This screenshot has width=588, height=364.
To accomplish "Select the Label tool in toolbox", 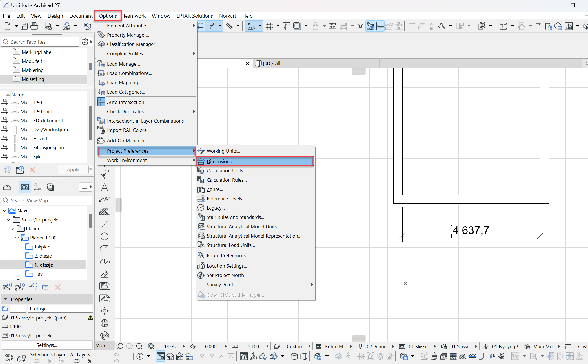I will 105,199.
